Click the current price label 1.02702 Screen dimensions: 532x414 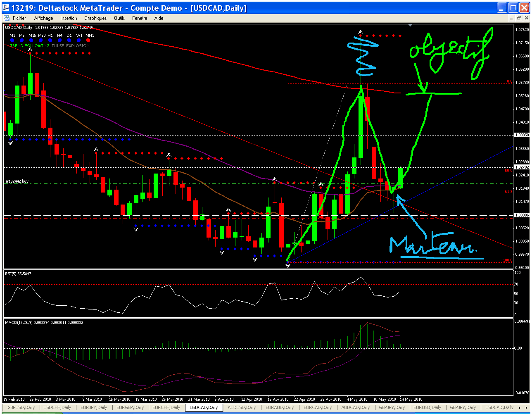(522, 167)
